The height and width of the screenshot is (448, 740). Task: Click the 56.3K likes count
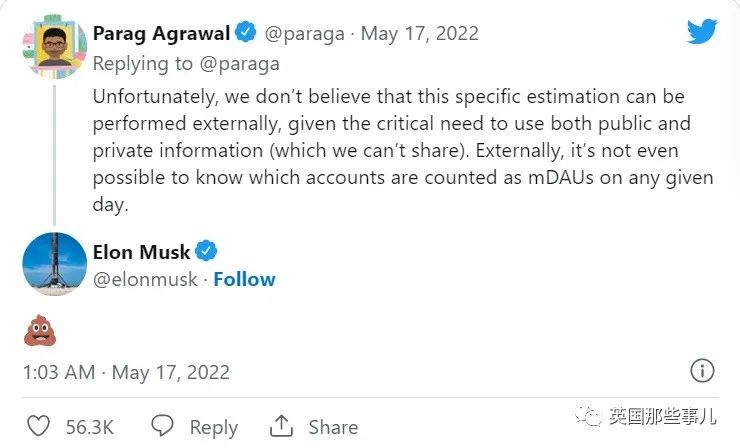tap(90, 427)
